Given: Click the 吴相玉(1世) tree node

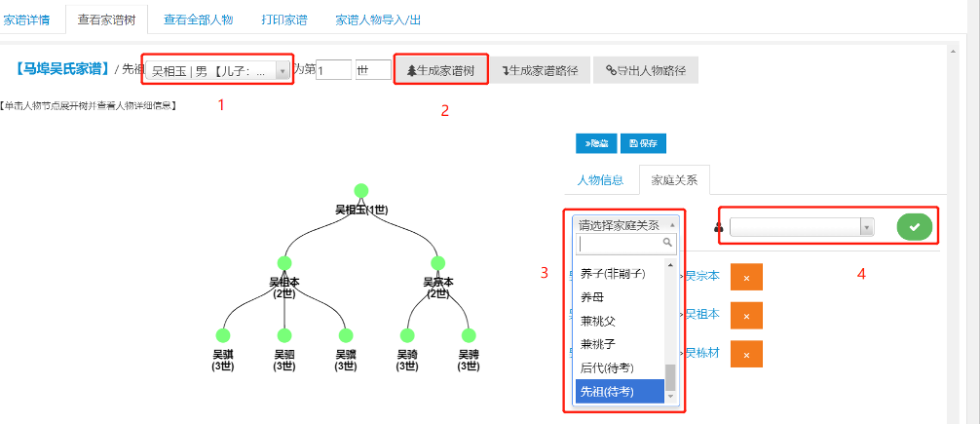Looking at the screenshot, I should [x=361, y=191].
